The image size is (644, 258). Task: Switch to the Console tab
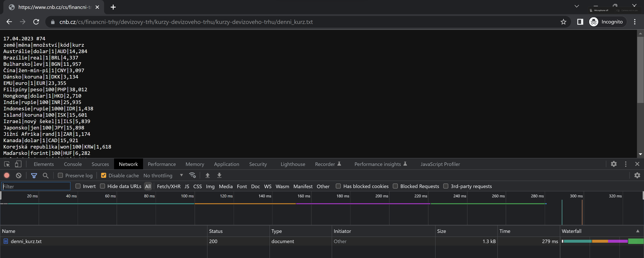(x=73, y=164)
